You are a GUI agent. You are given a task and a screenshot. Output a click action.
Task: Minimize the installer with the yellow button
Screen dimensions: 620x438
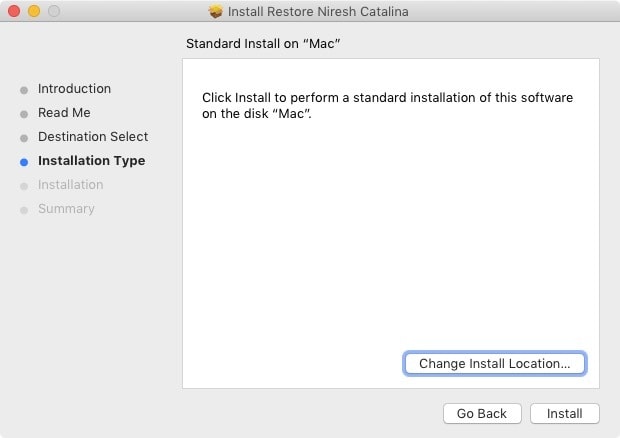click(x=34, y=12)
